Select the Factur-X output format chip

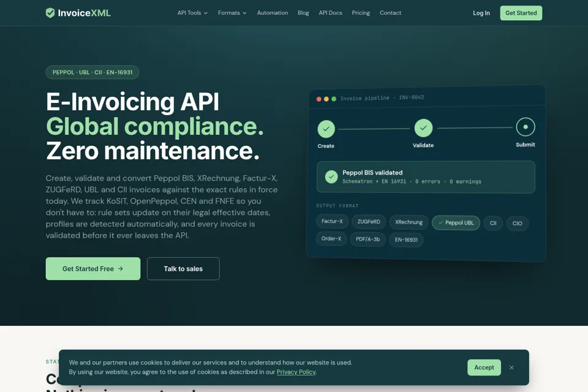pyautogui.click(x=332, y=221)
